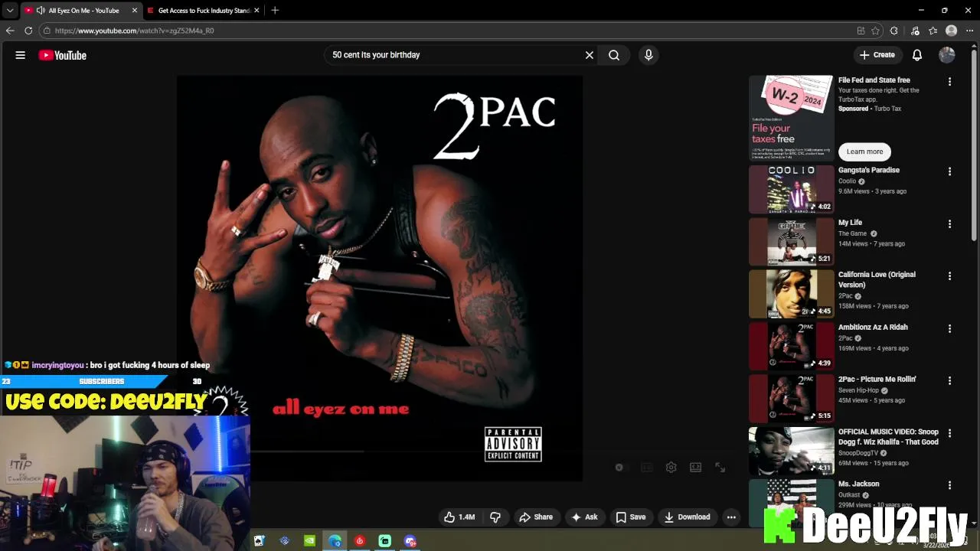Open the Snoop Dogg f. Wiz Khalifa video title
This screenshot has height=551, width=980.
click(888, 437)
